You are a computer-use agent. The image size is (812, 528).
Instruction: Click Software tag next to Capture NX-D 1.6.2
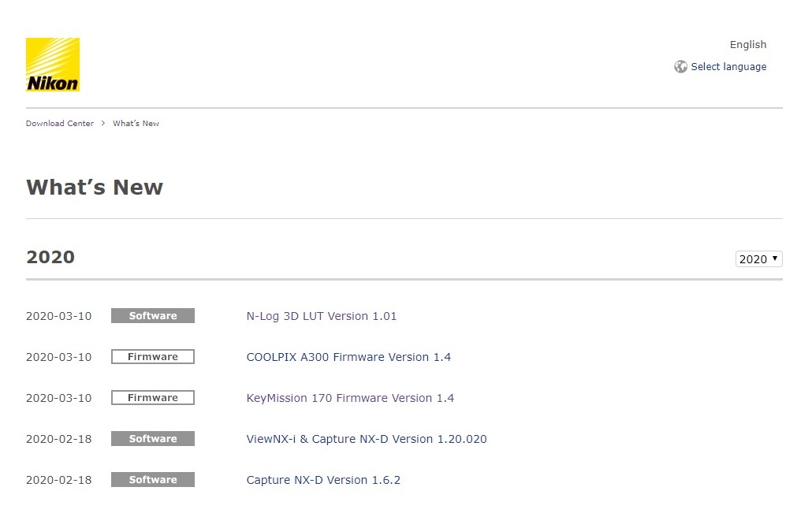pyautogui.click(x=153, y=479)
